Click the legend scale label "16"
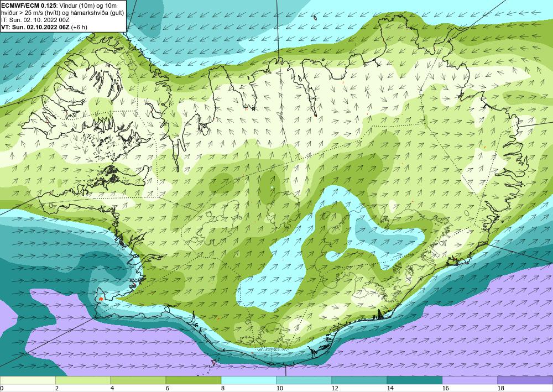The image size is (553, 392). tap(445, 388)
